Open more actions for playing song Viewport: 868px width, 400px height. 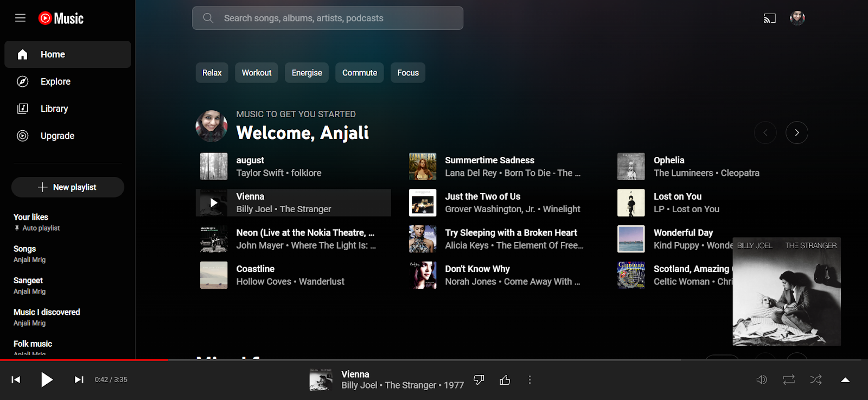point(529,379)
